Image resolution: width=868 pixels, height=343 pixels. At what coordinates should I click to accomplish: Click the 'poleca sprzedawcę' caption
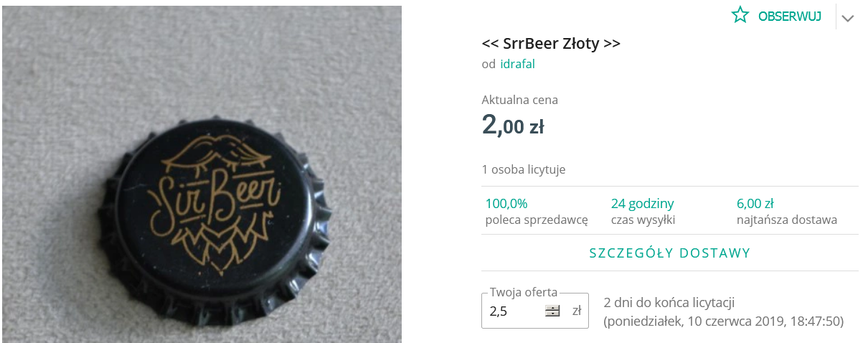[x=537, y=220]
